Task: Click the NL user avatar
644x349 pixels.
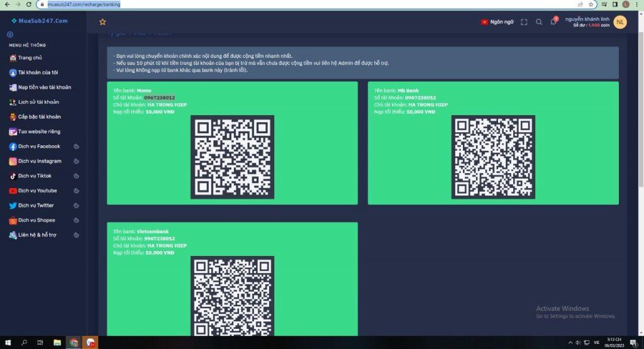Action: [619, 22]
